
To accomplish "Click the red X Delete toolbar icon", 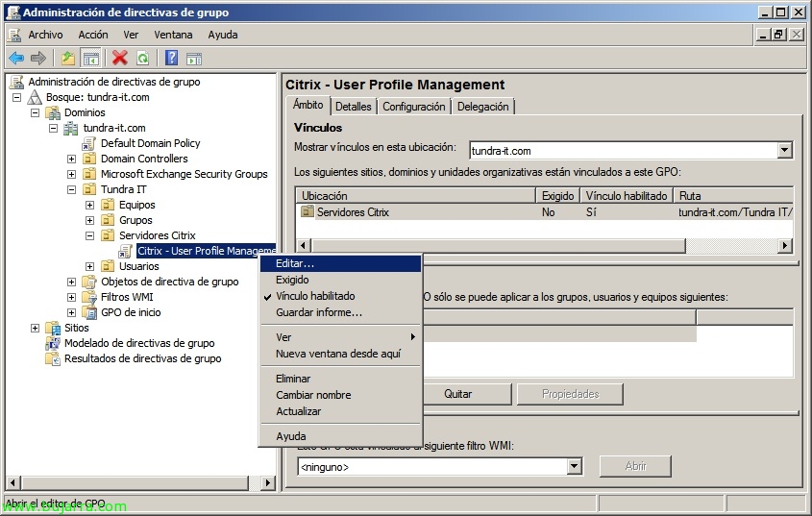I will click(x=119, y=58).
